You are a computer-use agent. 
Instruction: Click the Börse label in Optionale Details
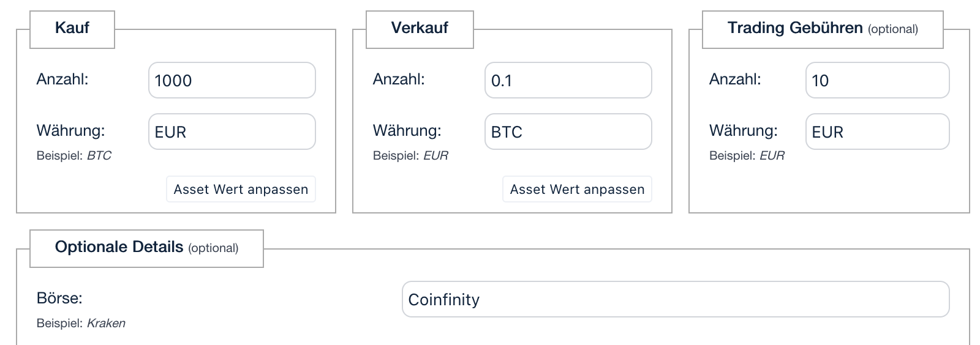coord(59,298)
